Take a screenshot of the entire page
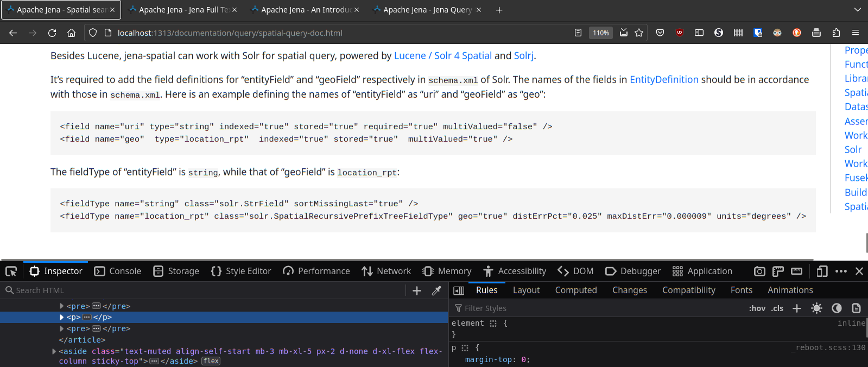The image size is (868, 367). pos(760,271)
